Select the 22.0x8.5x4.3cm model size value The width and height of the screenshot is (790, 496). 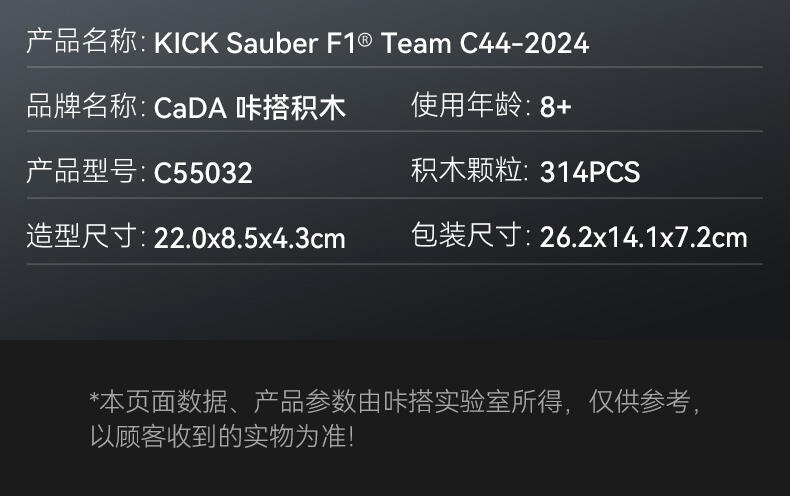[249, 239]
